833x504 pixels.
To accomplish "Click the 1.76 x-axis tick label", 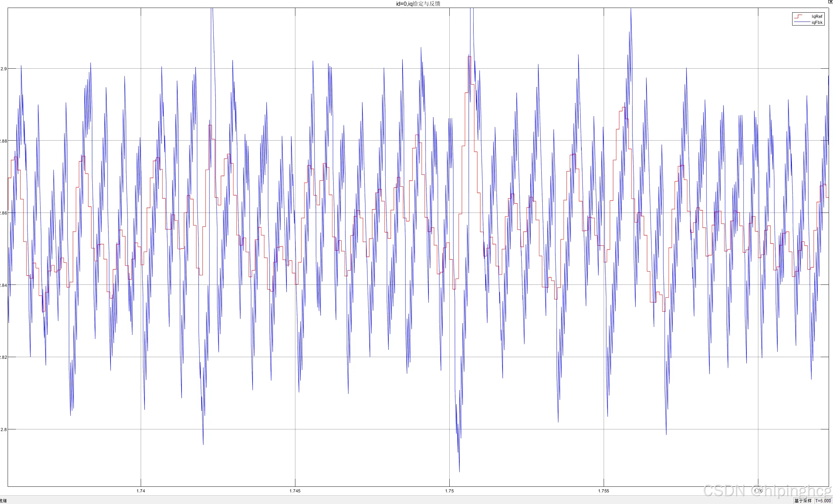I will coord(758,490).
